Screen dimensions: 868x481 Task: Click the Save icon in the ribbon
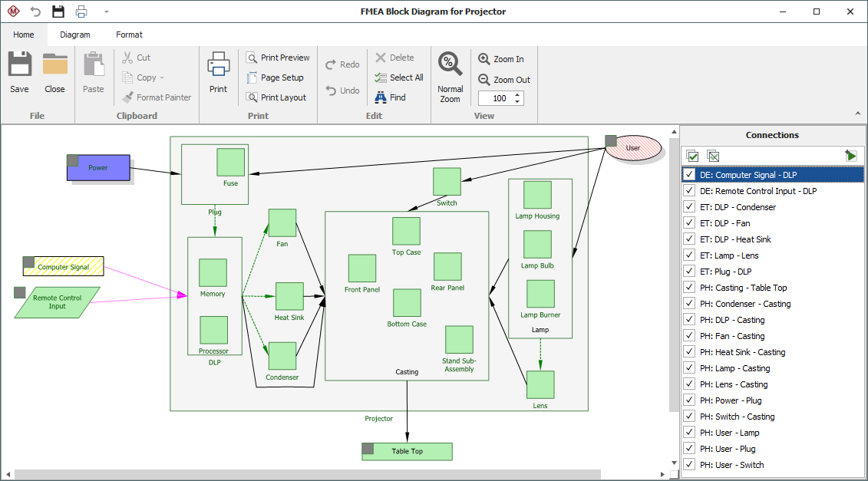[x=19, y=66]
